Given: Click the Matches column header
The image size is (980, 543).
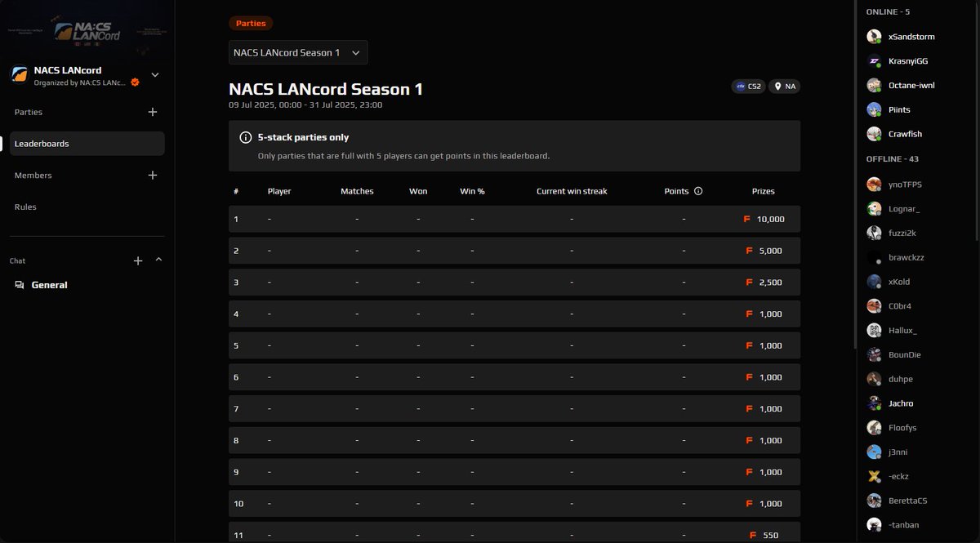Looking at the screenshot, I should pos(357,191).
